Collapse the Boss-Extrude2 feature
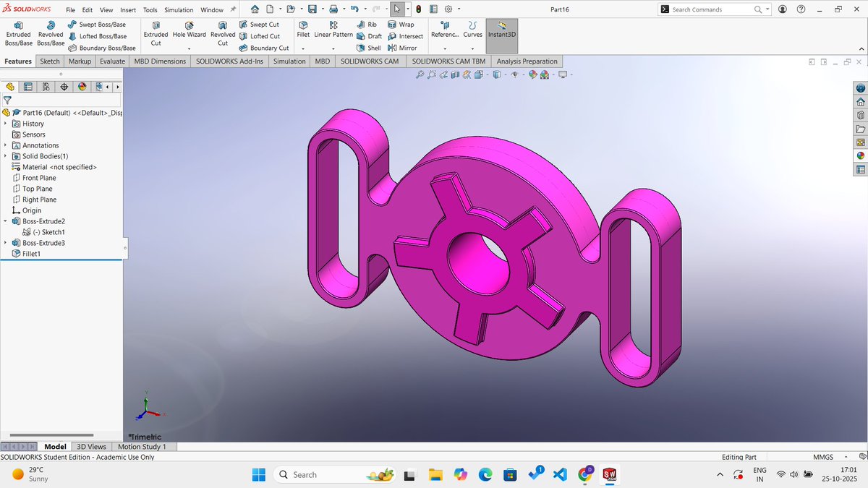This screenshot has height=488, width=868. 6,221
